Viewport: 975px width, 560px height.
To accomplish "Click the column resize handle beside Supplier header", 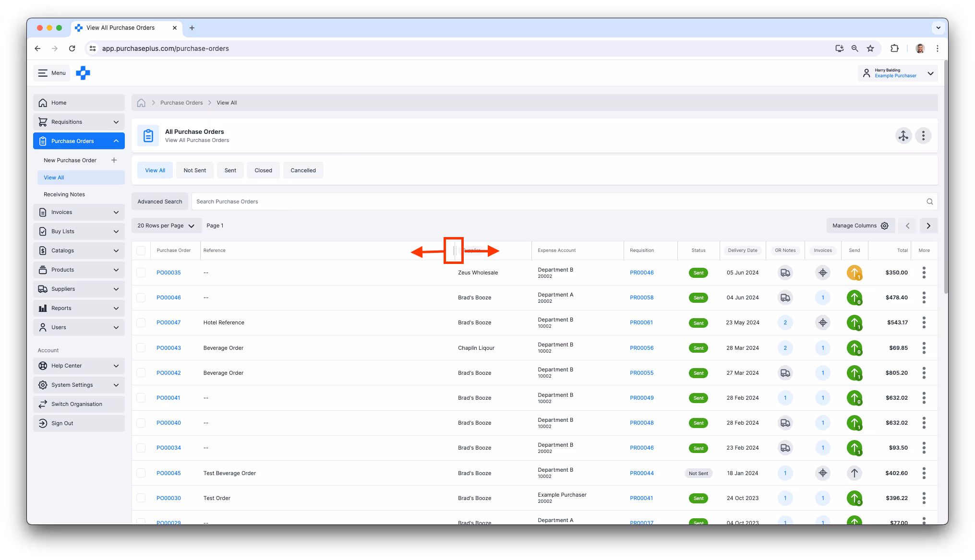I will tap(454, 250).
